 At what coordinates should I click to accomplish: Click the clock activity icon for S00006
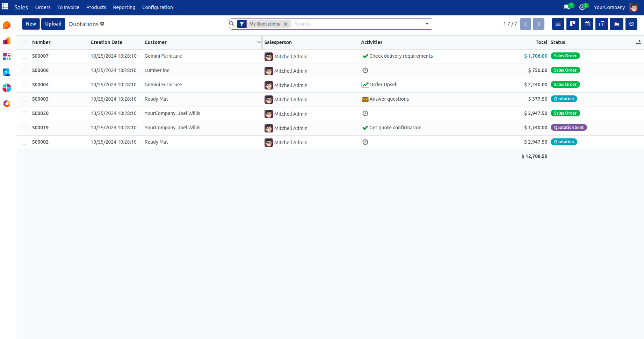coord(365,70)
